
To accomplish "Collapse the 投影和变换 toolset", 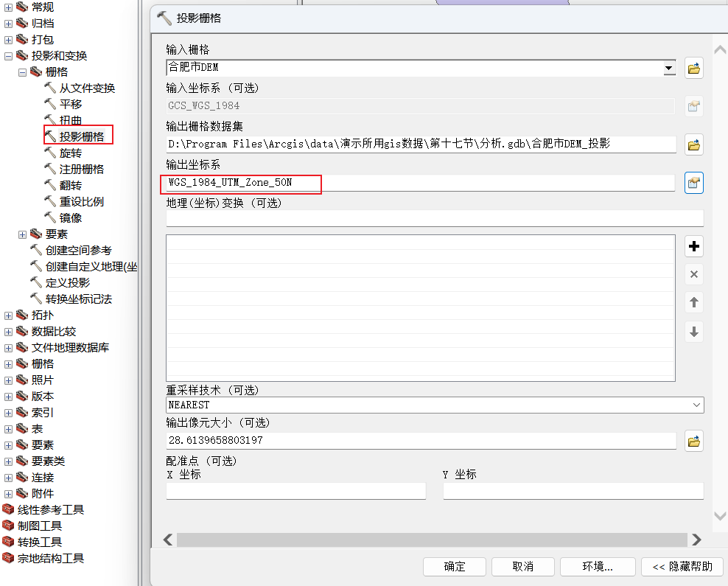I will (8, 56).
